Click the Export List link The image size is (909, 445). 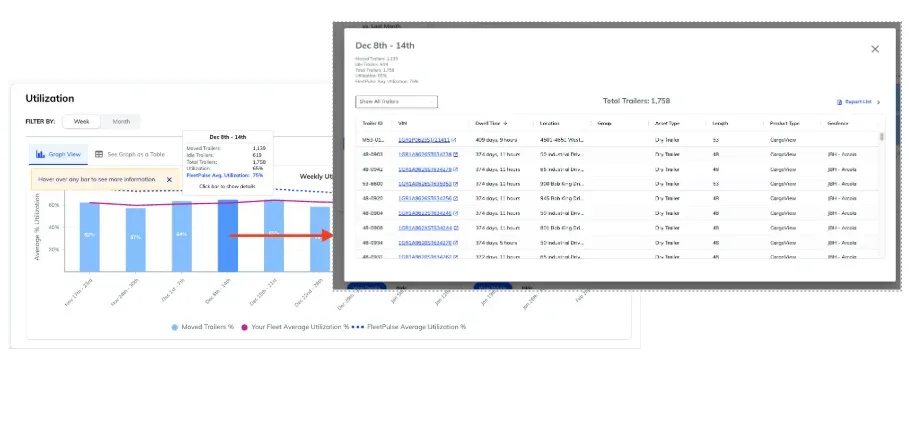pos(858,102)
